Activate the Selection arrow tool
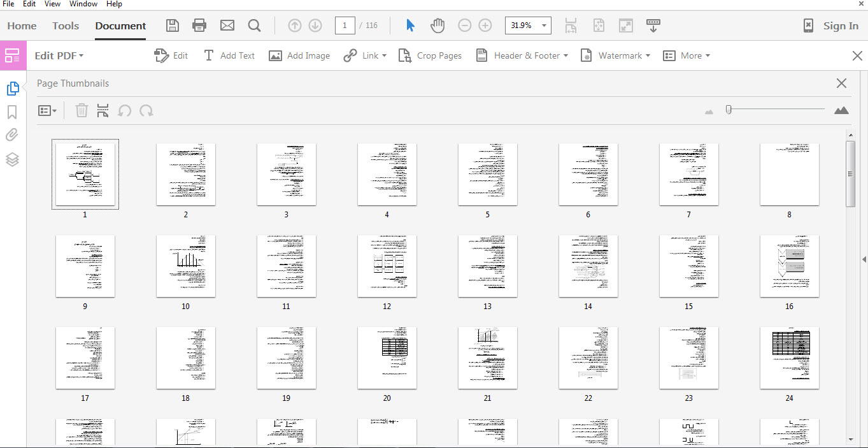 (410, 25)
